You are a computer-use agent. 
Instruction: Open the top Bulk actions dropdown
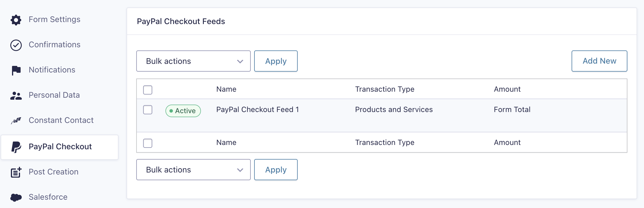[193, 61]
